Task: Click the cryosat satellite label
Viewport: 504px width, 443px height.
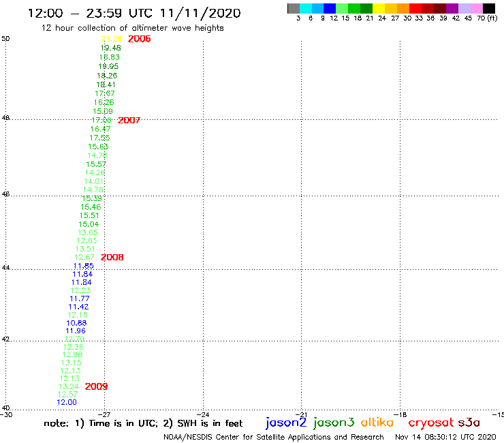Action: [430, 423]
